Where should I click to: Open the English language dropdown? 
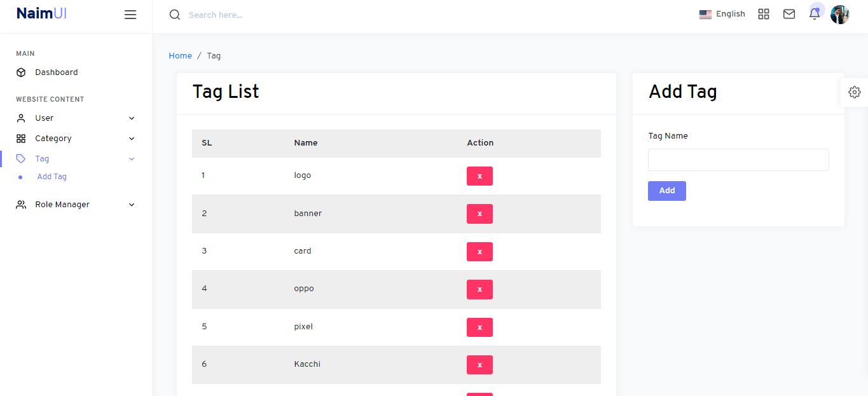tap(722, 14)
